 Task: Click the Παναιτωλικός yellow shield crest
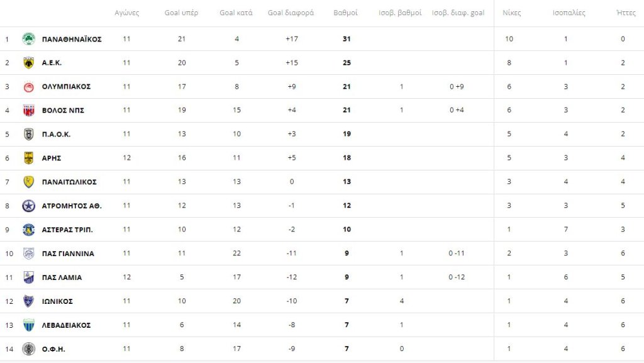(28, 181)
